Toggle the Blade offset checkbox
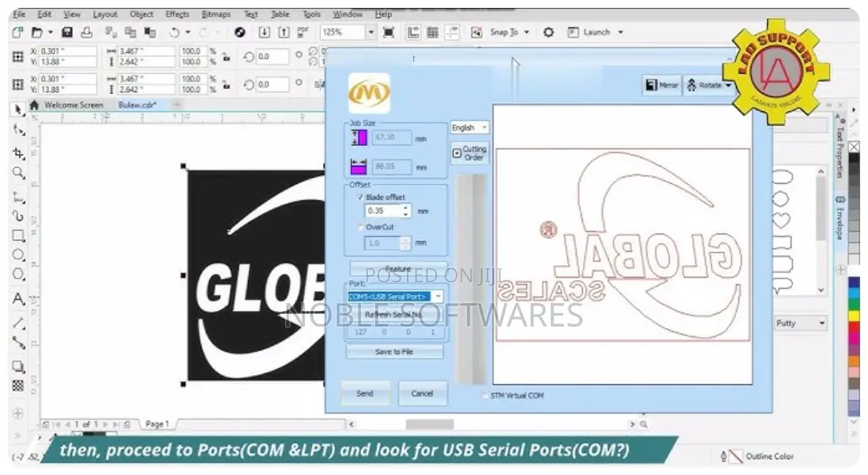The image size is (868, 475). [360, 196]
